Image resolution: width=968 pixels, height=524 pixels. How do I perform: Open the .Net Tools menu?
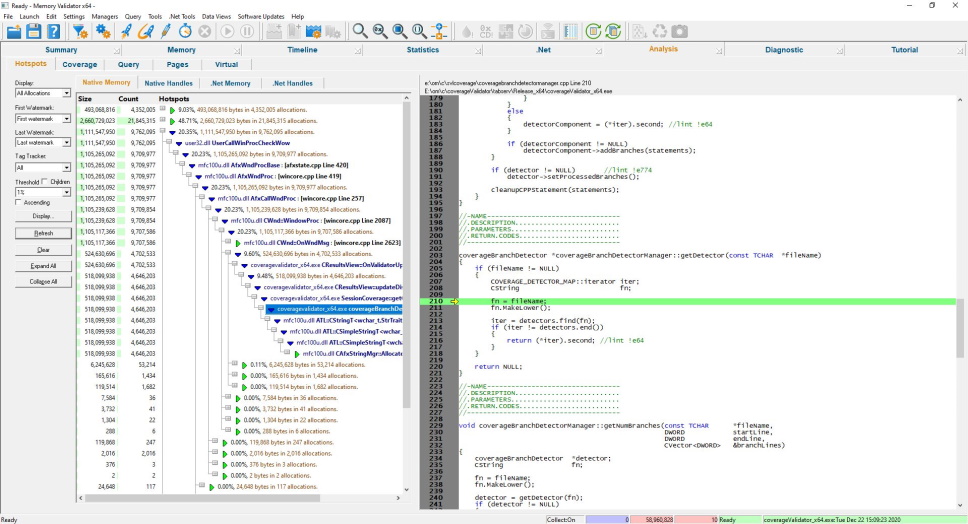182,17
